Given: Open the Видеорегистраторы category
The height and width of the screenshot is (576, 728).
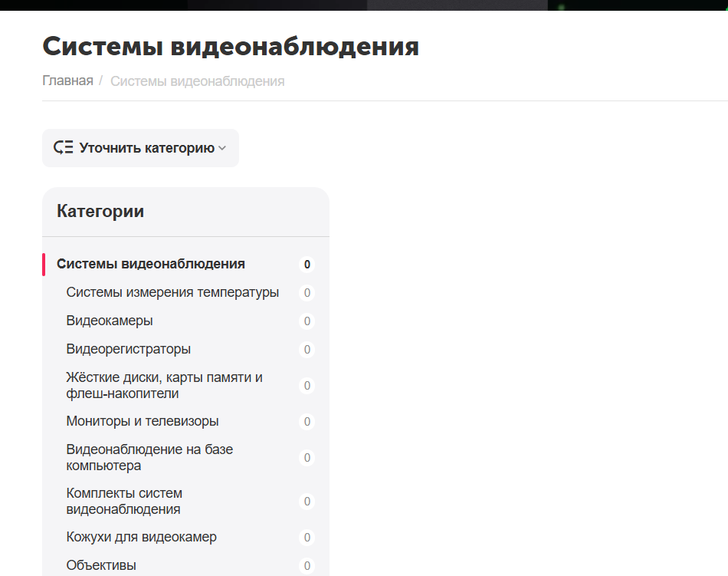Looking at the screenshot, I should [x=129, y=349].
